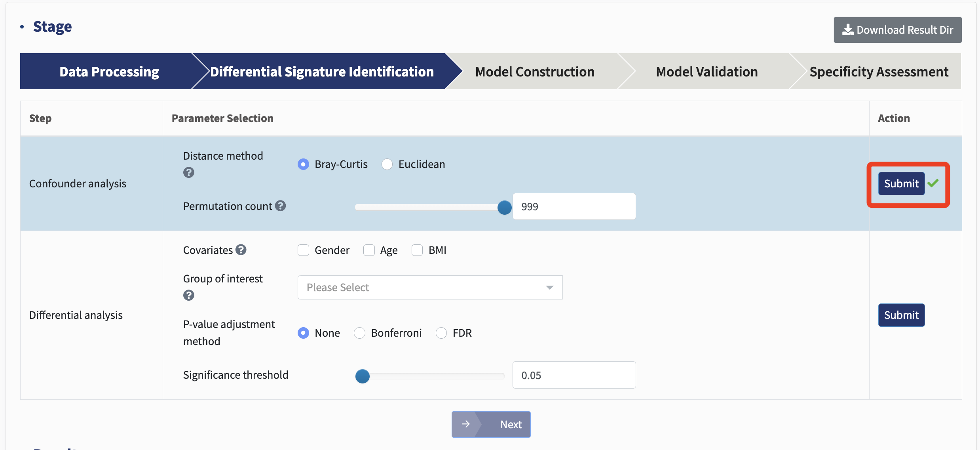Click the Next button
980x450 pixels.
[491, 424]
